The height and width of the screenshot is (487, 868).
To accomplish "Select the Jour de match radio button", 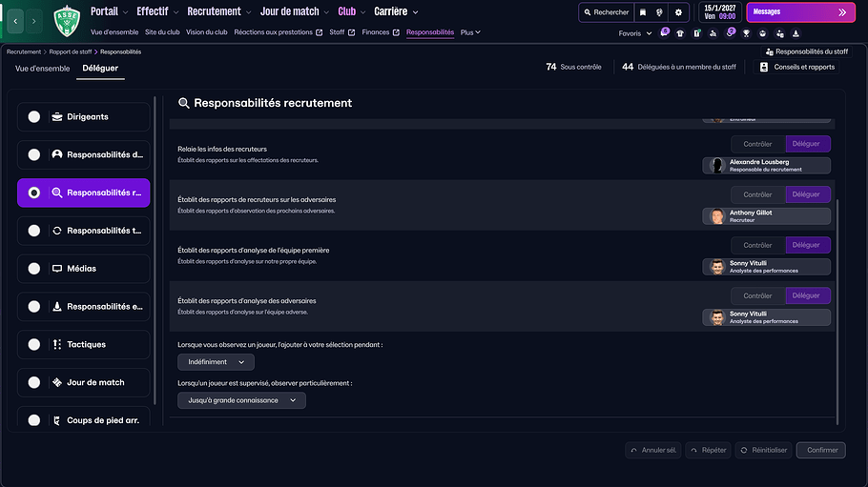I will tap(34, 383).
